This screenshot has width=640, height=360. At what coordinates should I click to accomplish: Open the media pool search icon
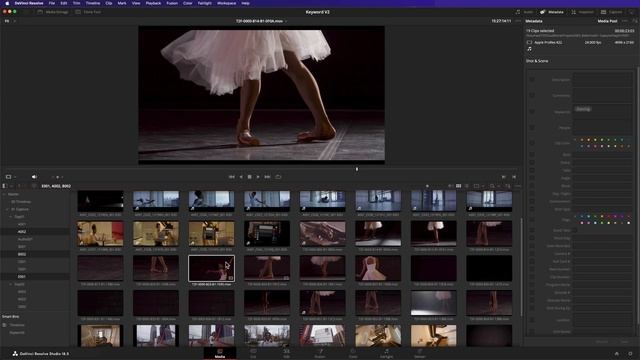492,186
